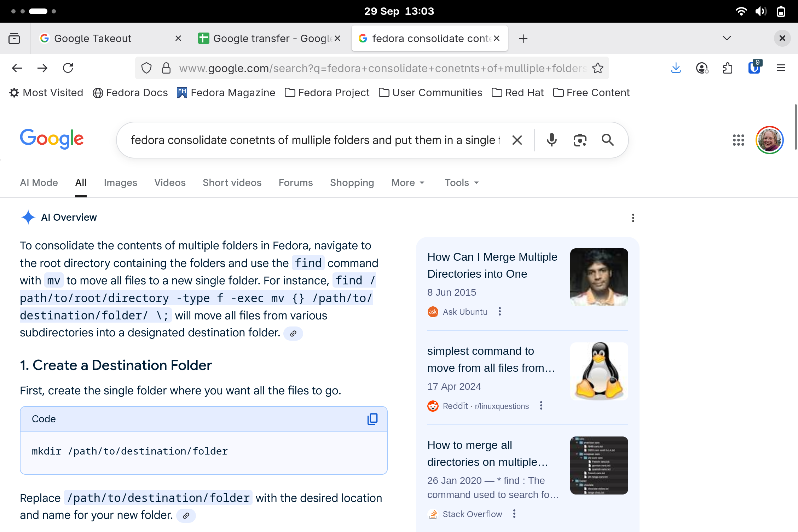Viewport: 798px width, 532px height.
Task: Click inside the Google search box
Action: (315, 140)
